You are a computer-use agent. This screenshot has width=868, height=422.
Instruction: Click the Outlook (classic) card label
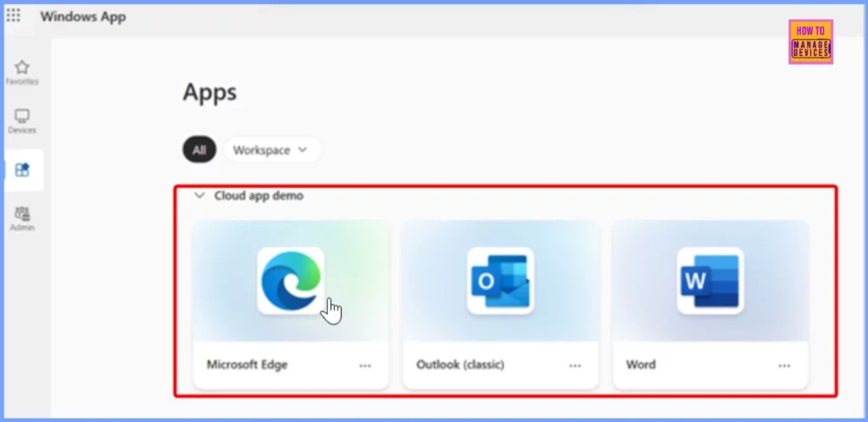click(x=460, y=365)
